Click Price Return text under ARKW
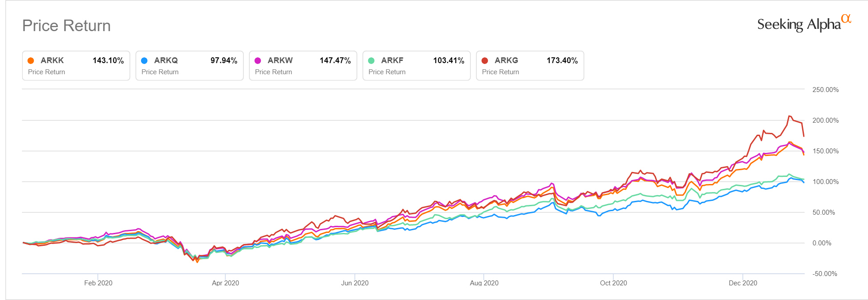 (273, 72)
